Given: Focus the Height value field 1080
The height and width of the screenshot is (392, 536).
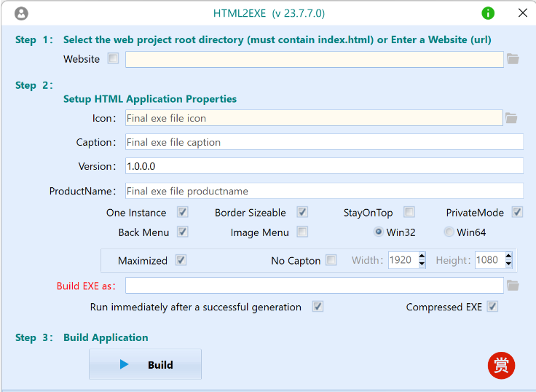Looking at the screenshot, I should (490, 260).
